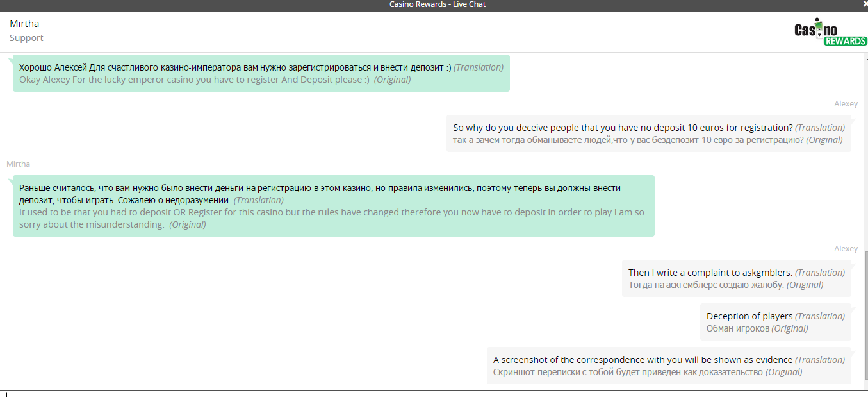868x397 pixels.
Task: Select Mirtha's 'rules have changed' message bubble
Action: coord(334,206)
